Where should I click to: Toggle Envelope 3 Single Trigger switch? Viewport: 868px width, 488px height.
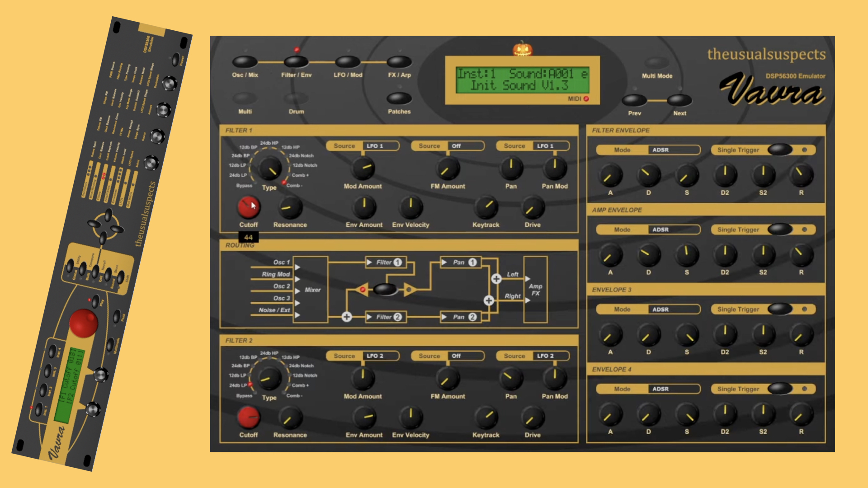[x=780, y=309]
